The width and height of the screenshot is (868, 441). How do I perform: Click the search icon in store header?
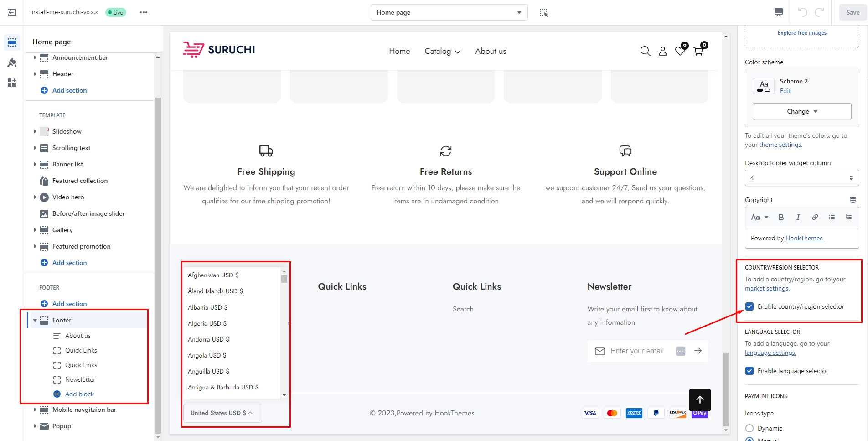tap(645, 52)
